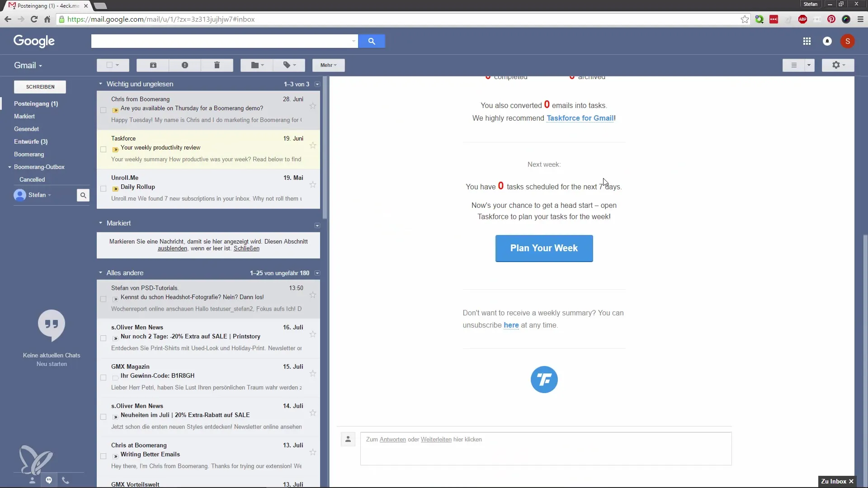The height and width of the screenshot is (488, 868).
Task: Click the red S account avatar
Action: [x=848, y=41]
